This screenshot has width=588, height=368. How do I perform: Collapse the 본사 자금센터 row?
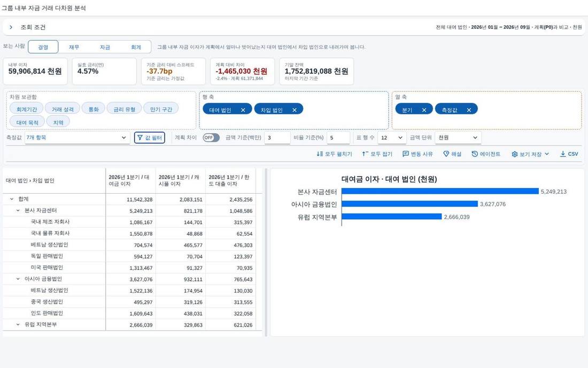(18, 210)
